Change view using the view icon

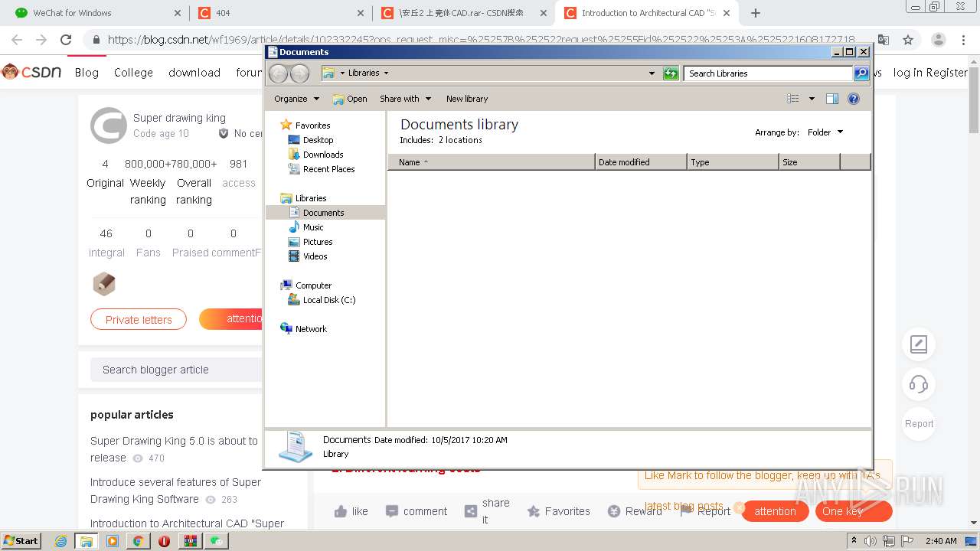click(793, 99)
